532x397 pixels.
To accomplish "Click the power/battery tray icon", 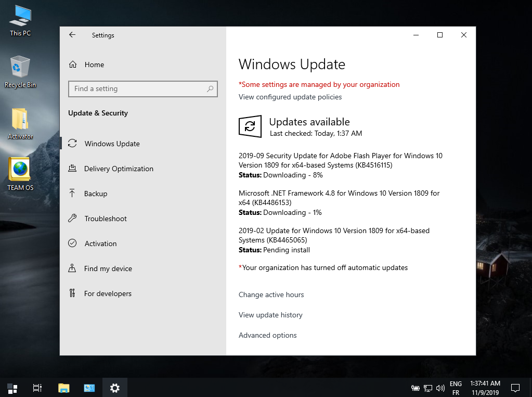I will 416,388.
